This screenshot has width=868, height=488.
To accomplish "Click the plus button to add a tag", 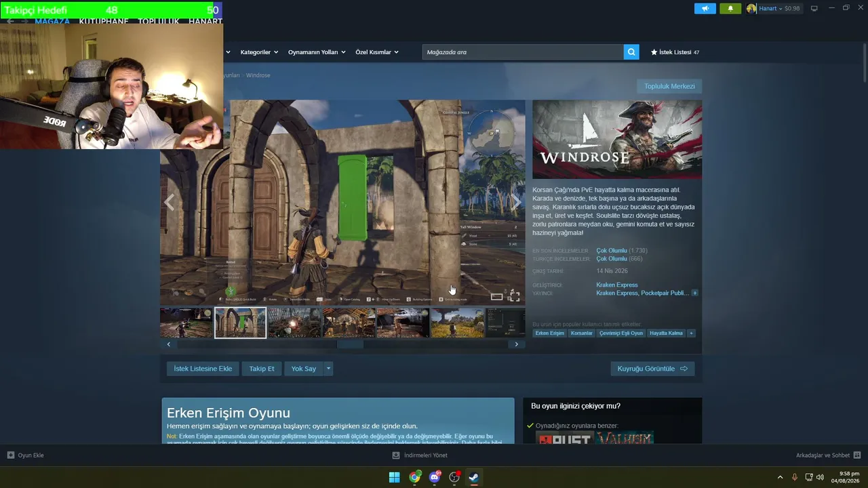I will (691, 333).
